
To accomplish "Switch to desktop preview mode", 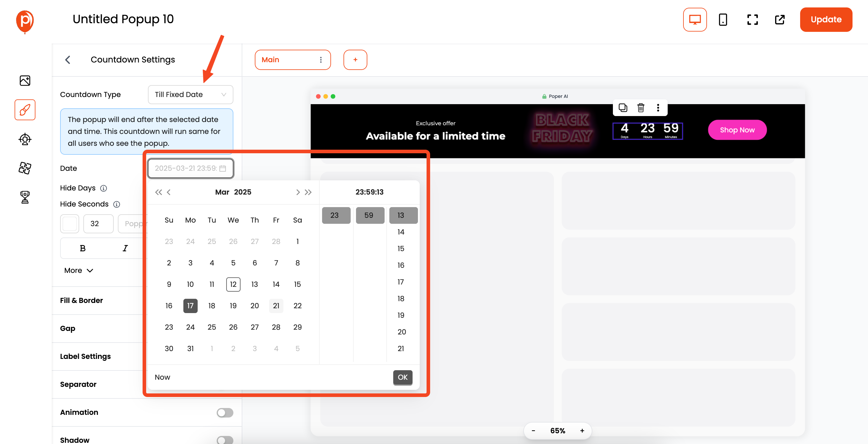I will point(695,20).
